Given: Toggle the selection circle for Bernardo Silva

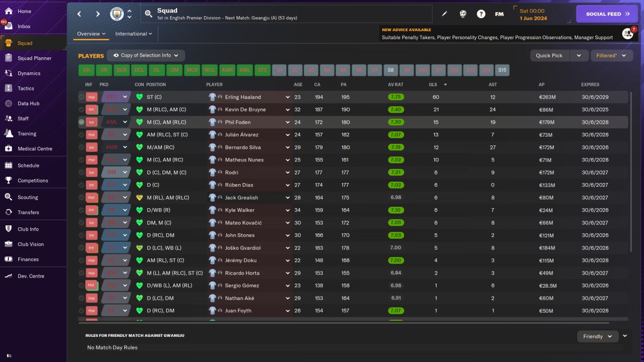Looking at the screenshot, I should tap(82, 147).
